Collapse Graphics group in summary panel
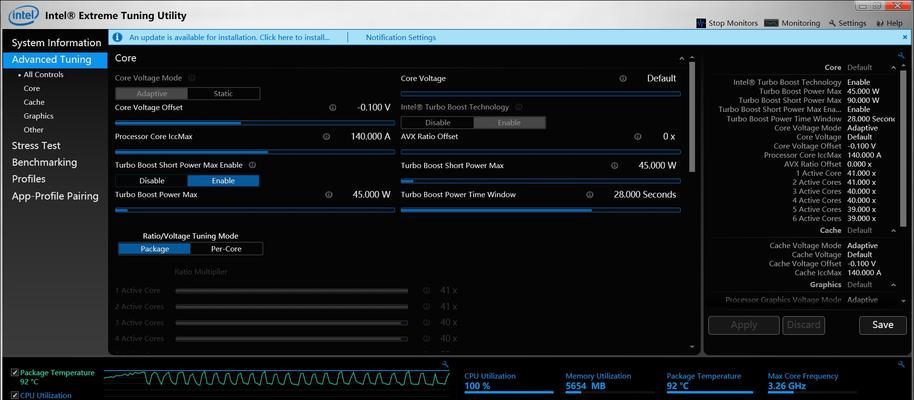This screenshot has width=914, height=400. [x=893, y=285]
